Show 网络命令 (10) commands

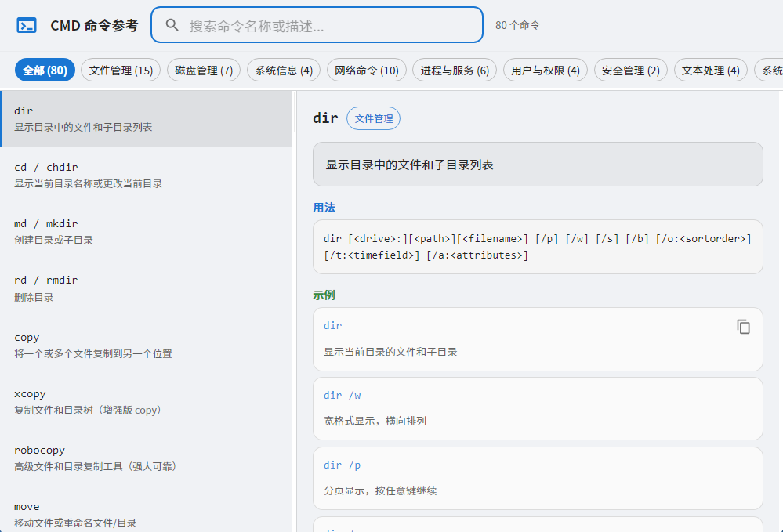[367, 71]
